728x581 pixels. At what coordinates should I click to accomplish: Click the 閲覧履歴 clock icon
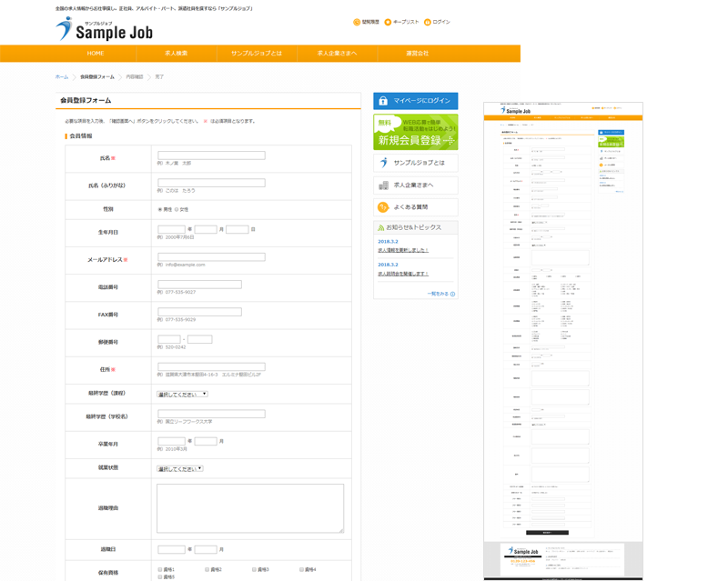(x=357, y=22)
